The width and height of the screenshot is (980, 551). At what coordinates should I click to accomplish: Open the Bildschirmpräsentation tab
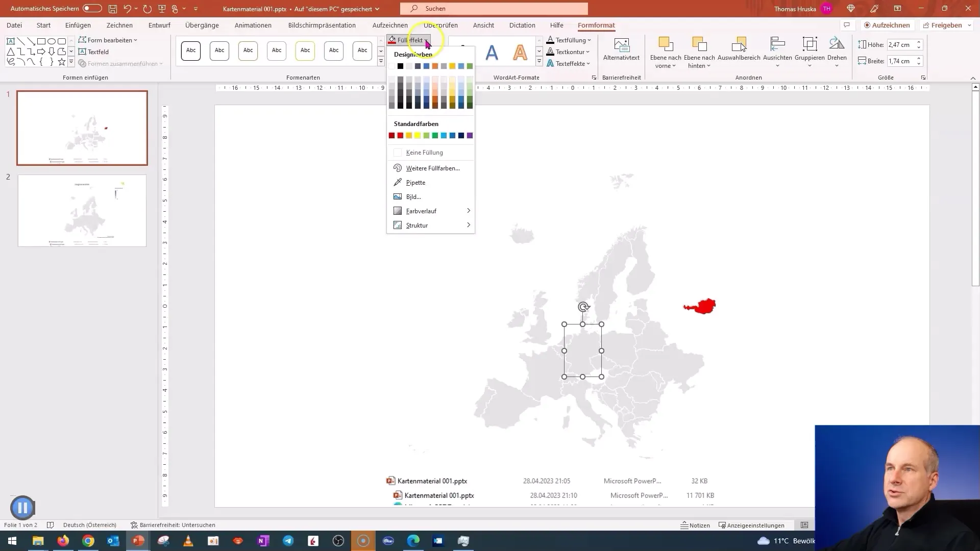pos(322,25)
